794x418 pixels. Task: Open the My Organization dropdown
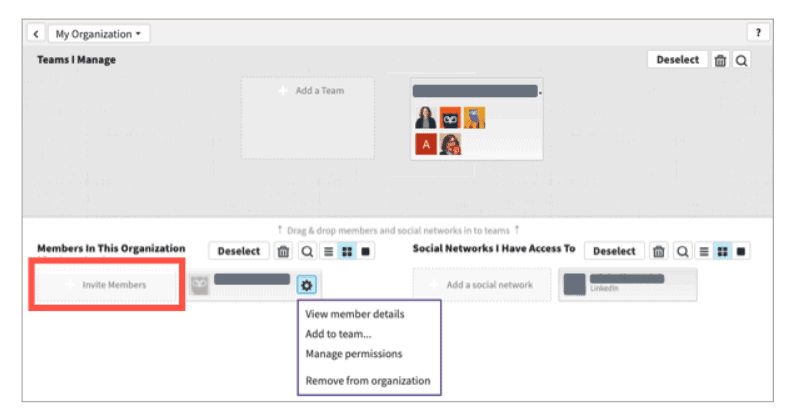point(99,34)
